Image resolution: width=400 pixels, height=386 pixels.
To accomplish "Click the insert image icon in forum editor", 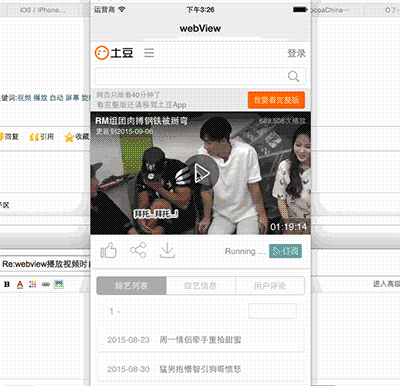I will (59, 284).
